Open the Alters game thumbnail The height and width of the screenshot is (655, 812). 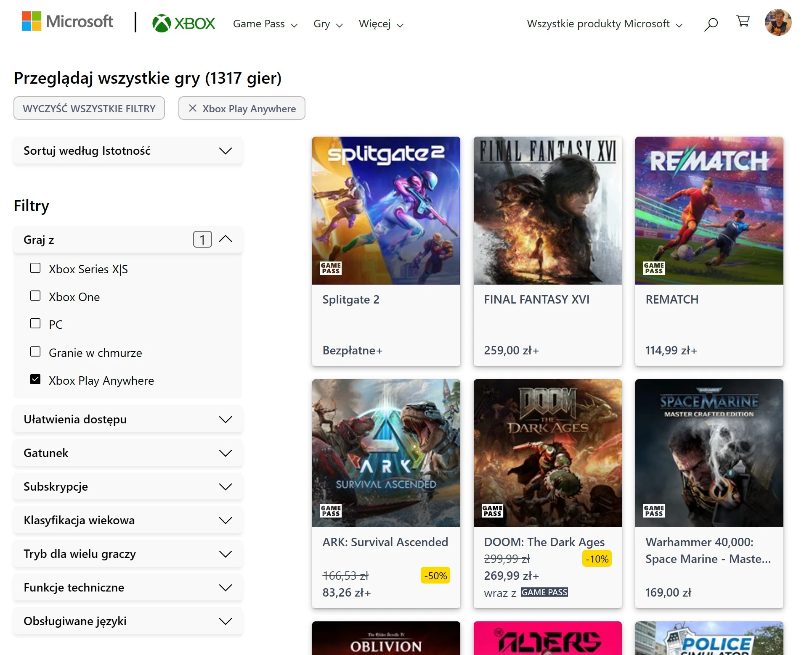tap(548, 638)
